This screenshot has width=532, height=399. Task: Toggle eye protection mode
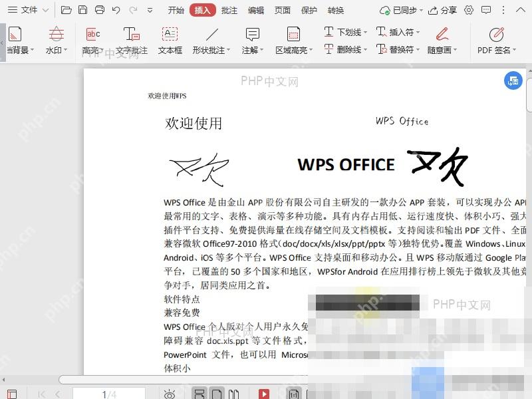[x=169, y=394]
